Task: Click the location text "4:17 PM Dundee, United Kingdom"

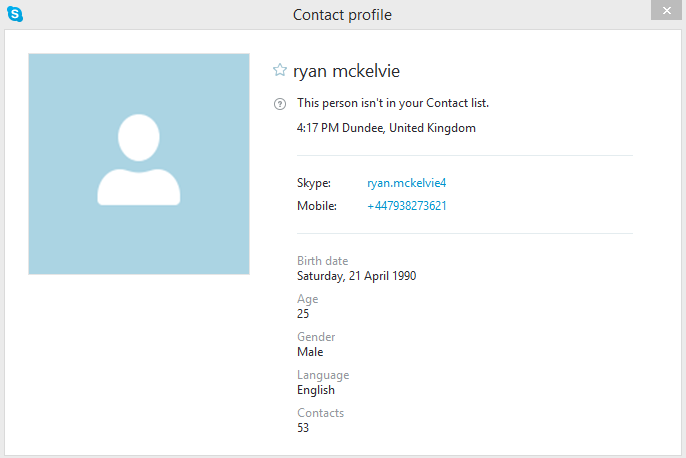Action: point(386,128)
